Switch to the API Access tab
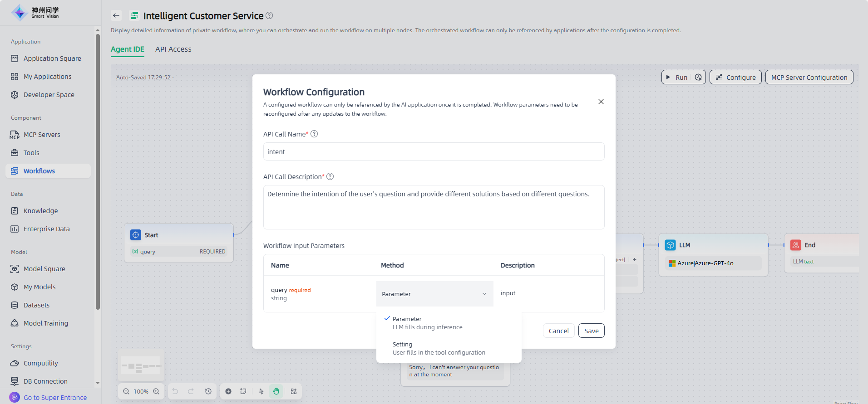Image resolution: width=868 pixels, height=404 pixels. (x=173, y=49)
